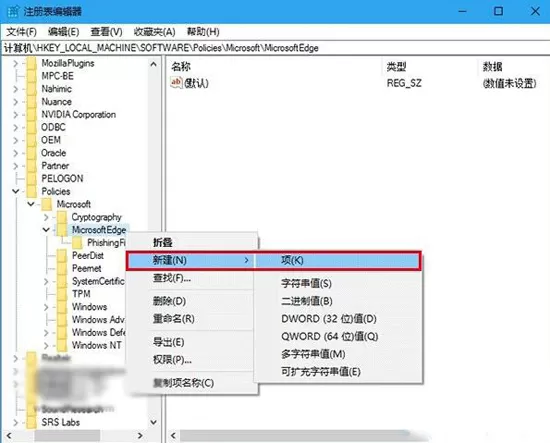
Task: Select 可扩充字符串值(E) in the submenu
Action: pyautogui.click(x=337, y=372)
